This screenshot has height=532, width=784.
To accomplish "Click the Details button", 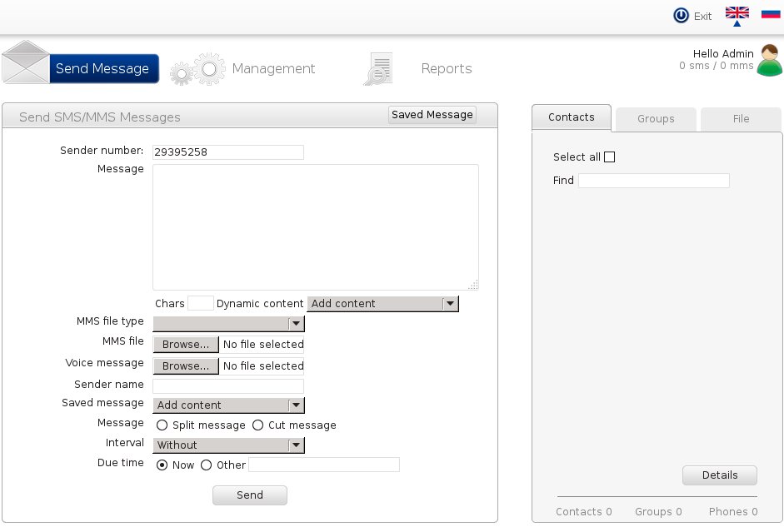I will click(x=720, y=475).
